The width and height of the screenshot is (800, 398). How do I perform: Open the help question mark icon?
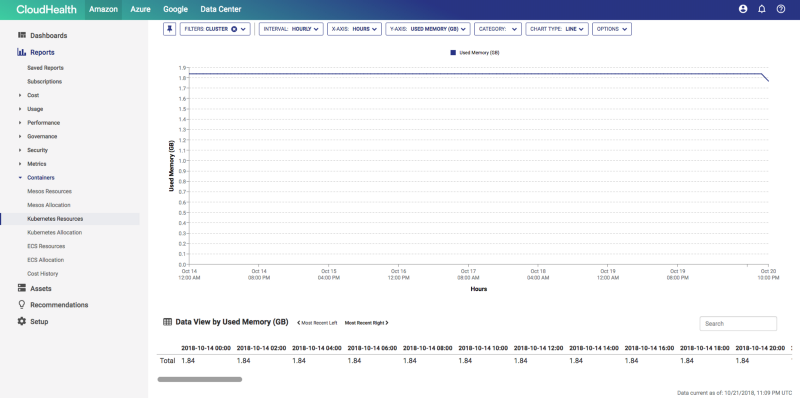pos(781,9)
